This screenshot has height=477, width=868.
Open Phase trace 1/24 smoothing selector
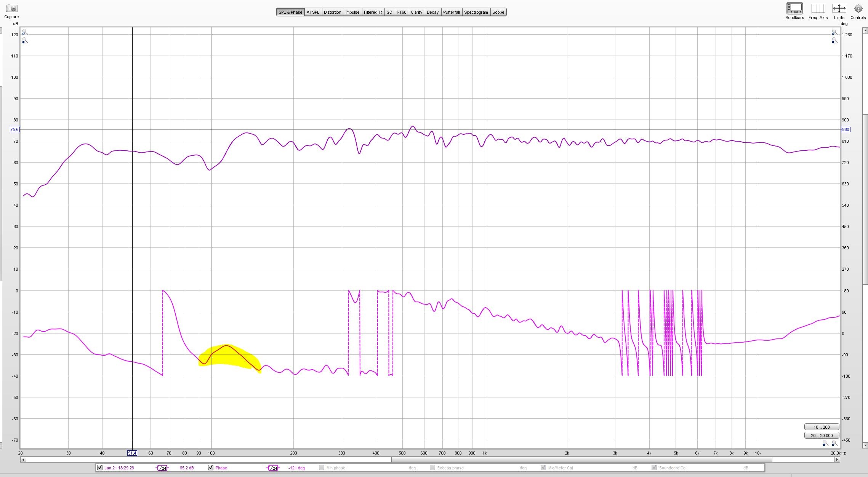[273, 468]
